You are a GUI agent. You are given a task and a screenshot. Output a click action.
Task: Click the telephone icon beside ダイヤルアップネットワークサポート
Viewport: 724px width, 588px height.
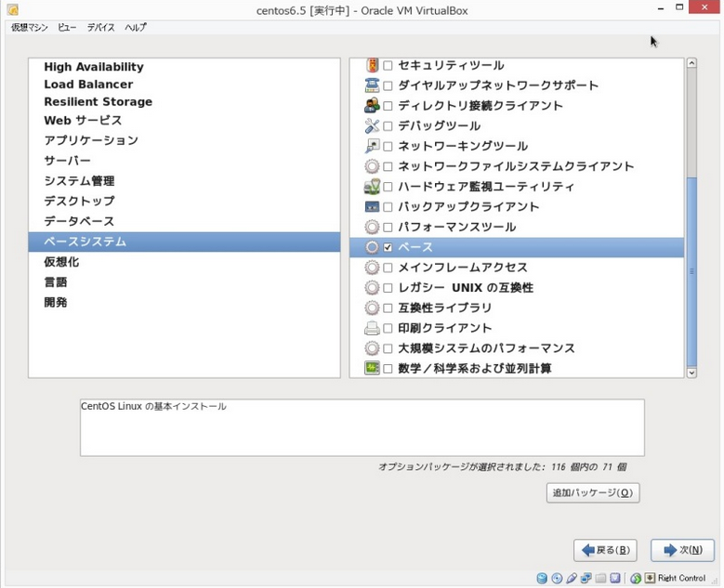[x=372, y=85]
